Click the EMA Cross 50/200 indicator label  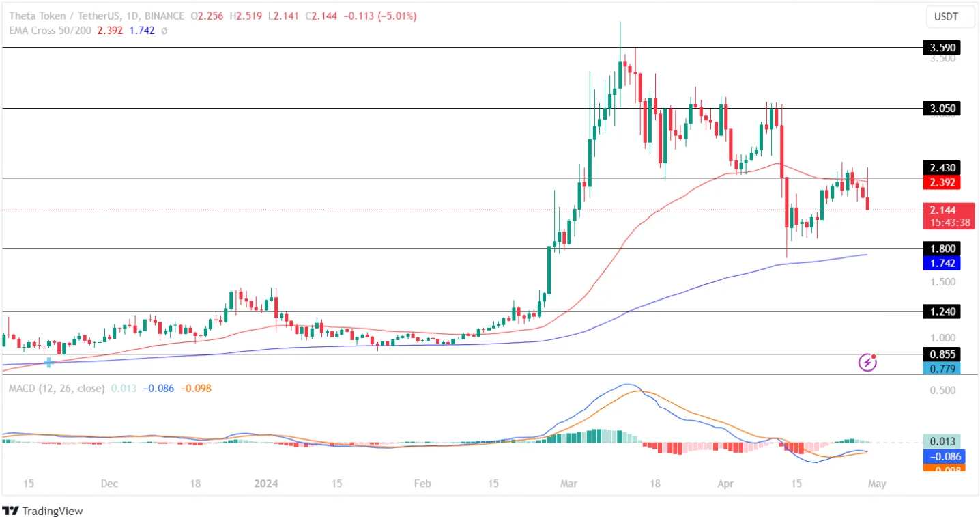pyautogui.click(x=50, y=31)
